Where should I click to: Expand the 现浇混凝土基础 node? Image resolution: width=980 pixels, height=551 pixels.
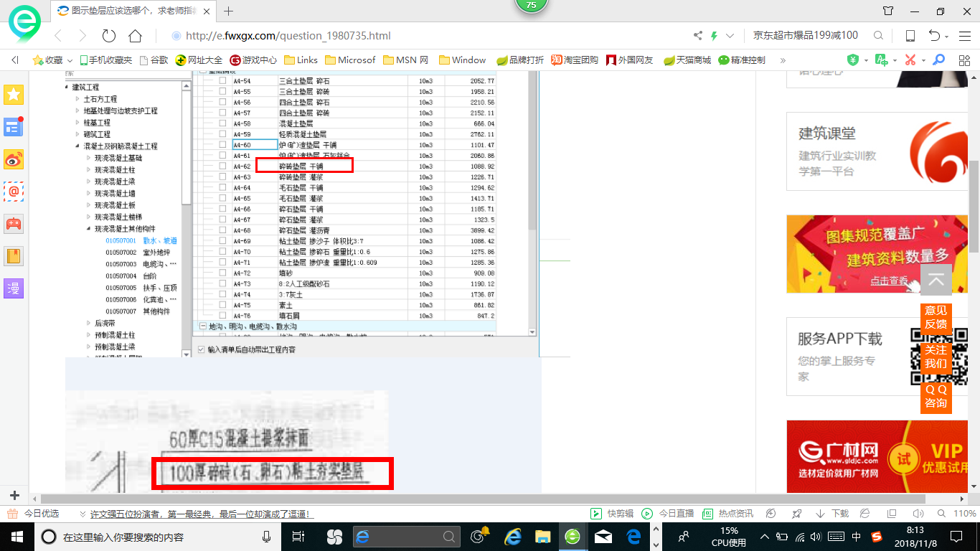click(89, 158)
